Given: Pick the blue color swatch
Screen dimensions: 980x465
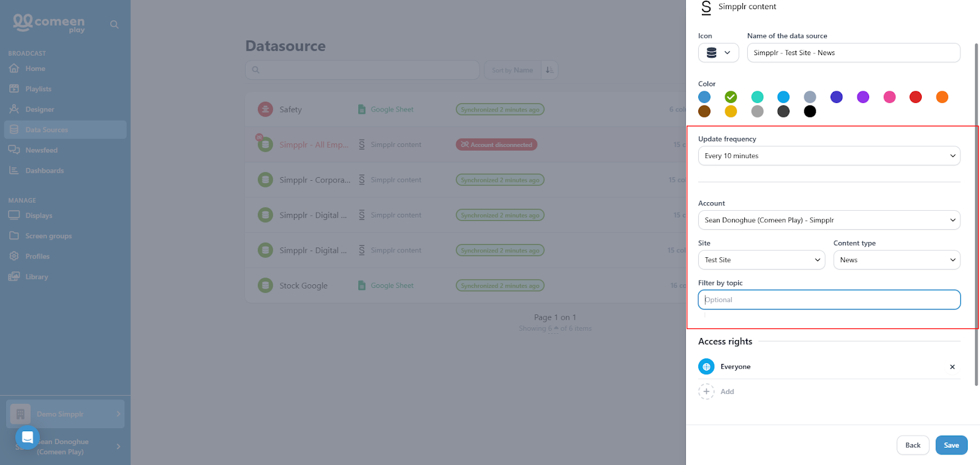Looking at the screenshot, I should click(704, 97).
